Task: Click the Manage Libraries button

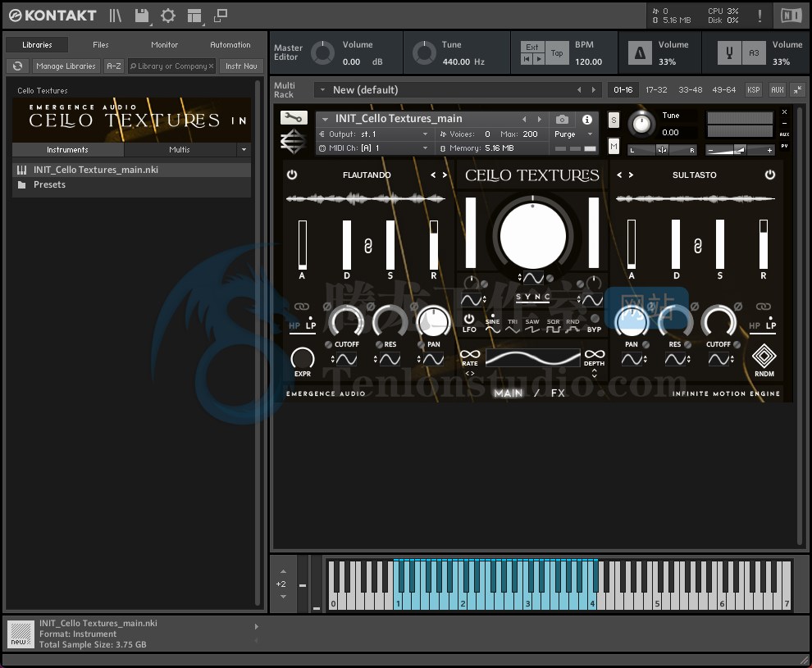Action: (66, 66)
